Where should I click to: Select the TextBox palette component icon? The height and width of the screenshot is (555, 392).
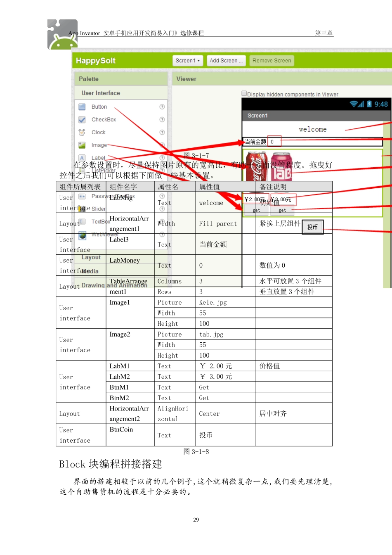point(82,222)
